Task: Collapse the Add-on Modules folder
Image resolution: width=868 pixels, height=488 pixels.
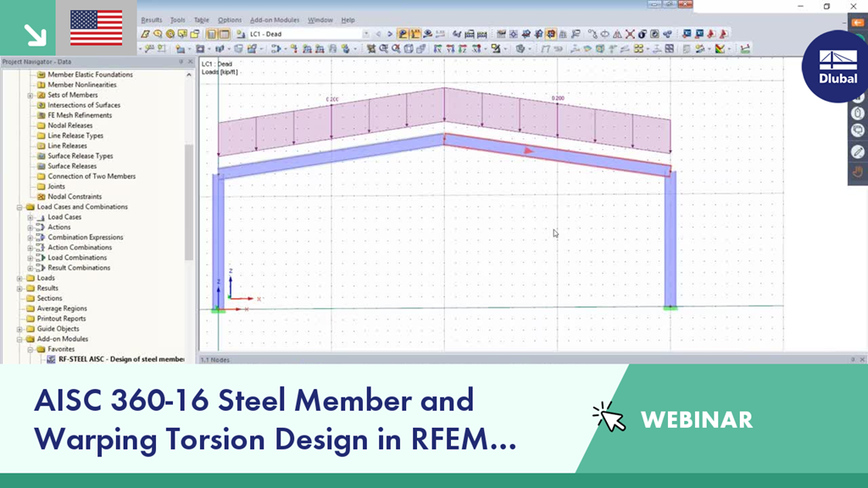Action: pyautogui.click(x=19, y=339)
